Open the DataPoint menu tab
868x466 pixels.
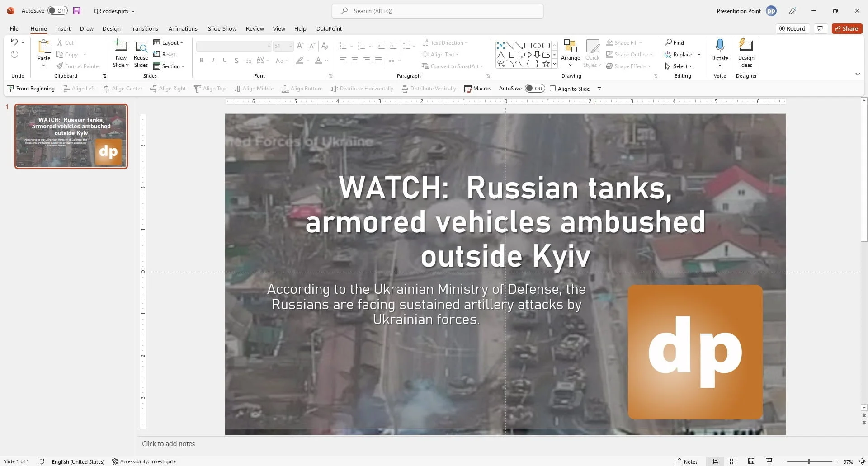click(x=329, y=28)
